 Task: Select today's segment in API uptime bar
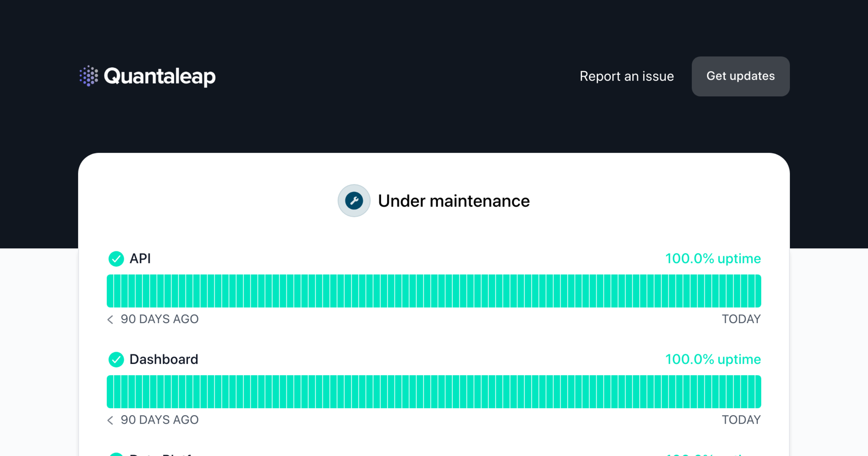pos(757,291)
